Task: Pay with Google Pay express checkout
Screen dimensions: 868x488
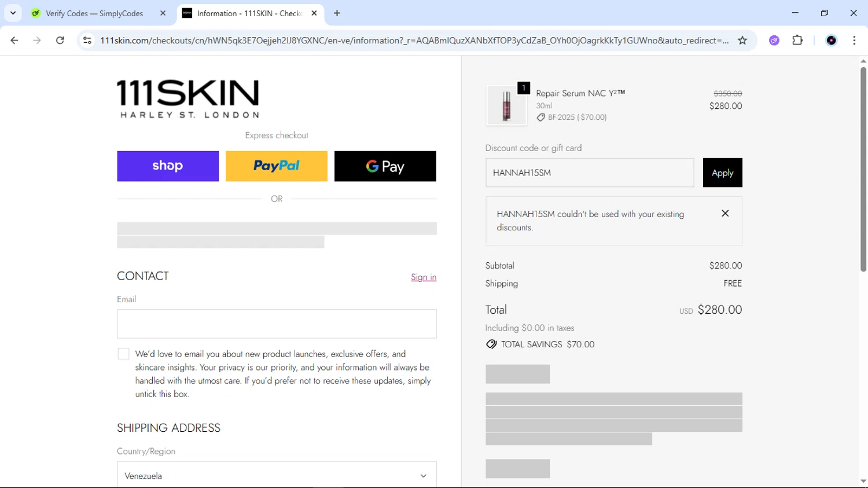Action: pos(385,166)
